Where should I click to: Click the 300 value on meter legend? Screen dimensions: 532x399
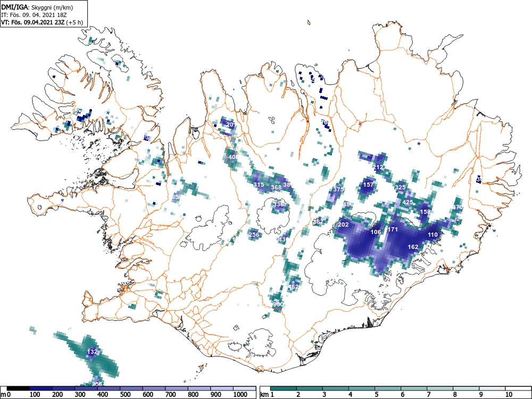point(80,395)
